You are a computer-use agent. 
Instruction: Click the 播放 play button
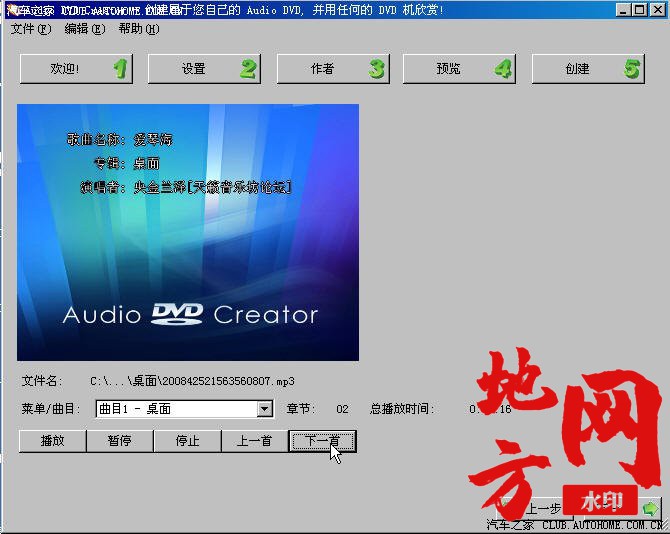point(53,441)
